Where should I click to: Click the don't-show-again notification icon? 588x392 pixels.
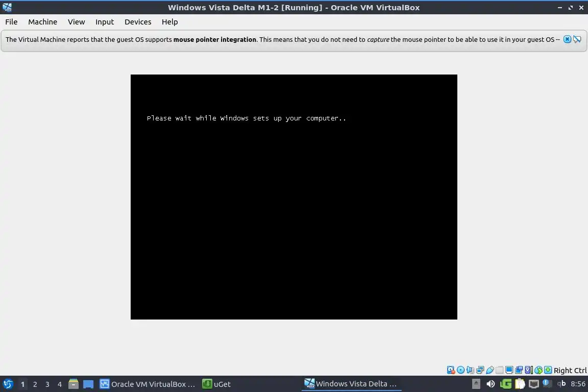(577, 39)
